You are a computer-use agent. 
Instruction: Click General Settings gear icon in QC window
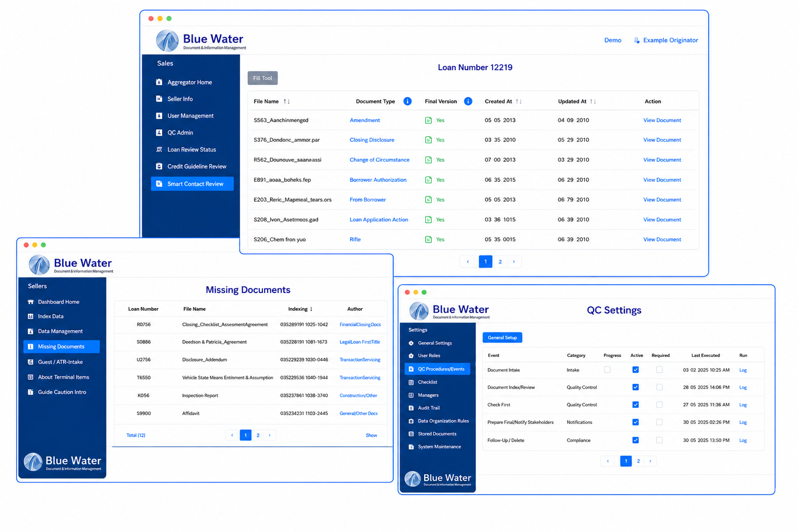click(411, 343)
